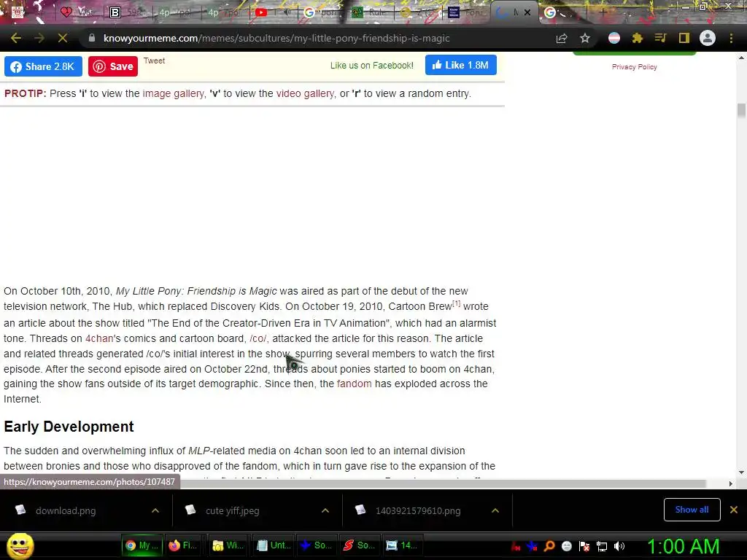Open the network connection tray icon
This screenshot has height=560, width=747.
(602, 546)
